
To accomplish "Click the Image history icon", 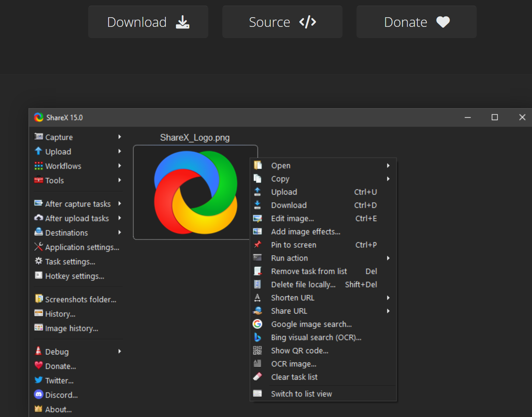I will pyautogui.click(x=38, y=327).
